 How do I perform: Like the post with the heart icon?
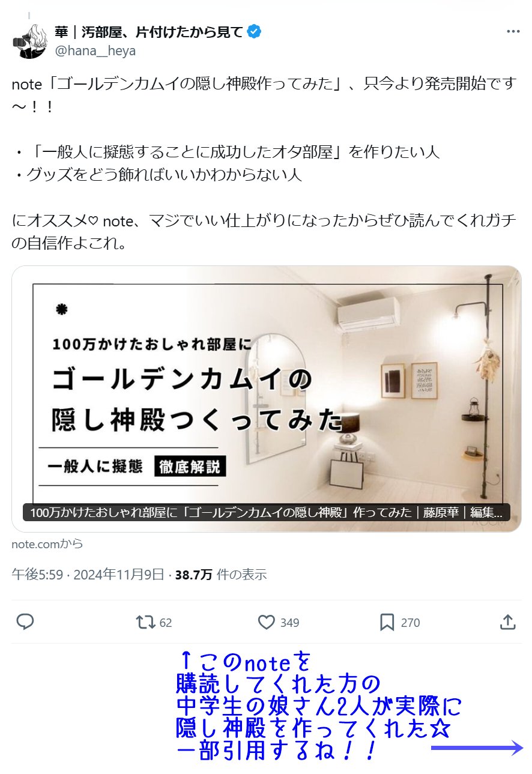tap(266, 622)
